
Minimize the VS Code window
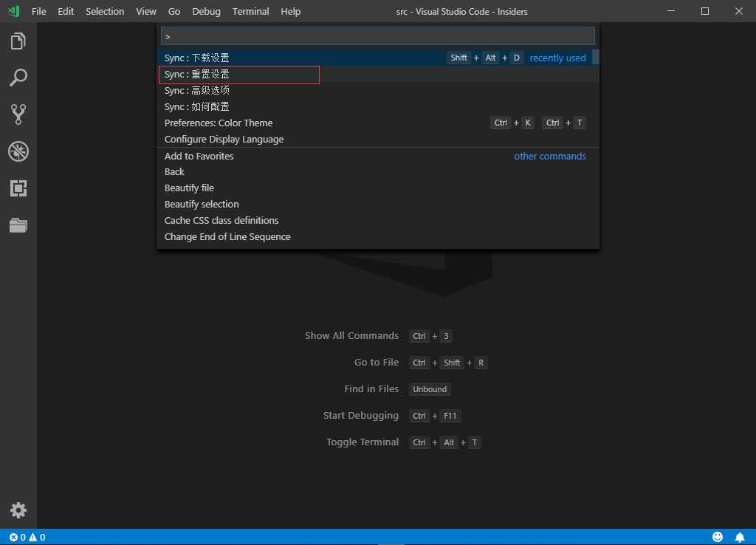[x=670, y=11]
